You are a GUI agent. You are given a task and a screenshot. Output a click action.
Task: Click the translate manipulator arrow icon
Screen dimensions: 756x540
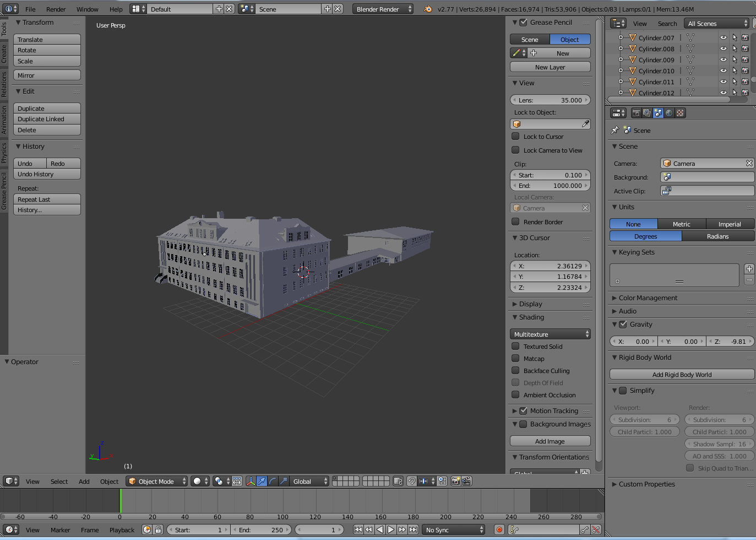point(262,481)
